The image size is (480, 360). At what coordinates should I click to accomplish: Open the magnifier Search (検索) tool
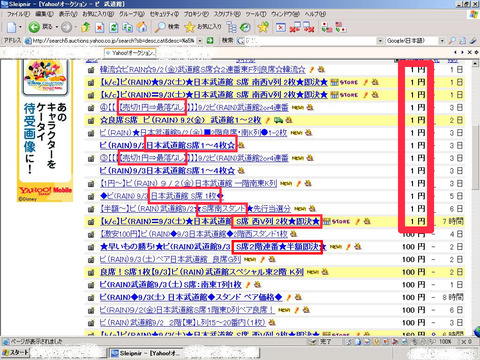pos(167,27)
